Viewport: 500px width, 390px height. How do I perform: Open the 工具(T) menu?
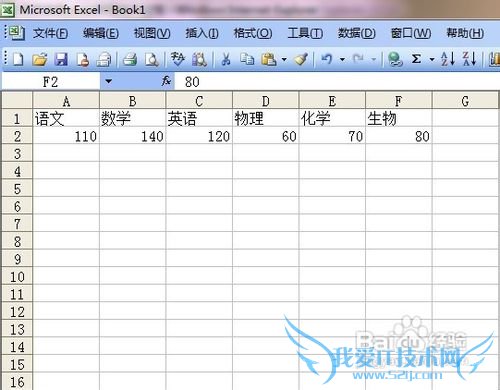tap(305, 33)
